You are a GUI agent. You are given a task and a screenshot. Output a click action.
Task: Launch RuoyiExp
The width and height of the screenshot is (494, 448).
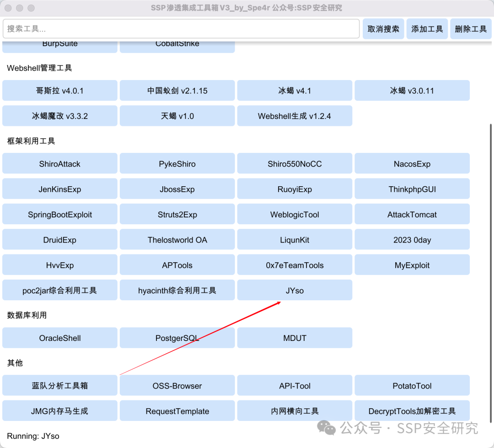coord(295,189)
